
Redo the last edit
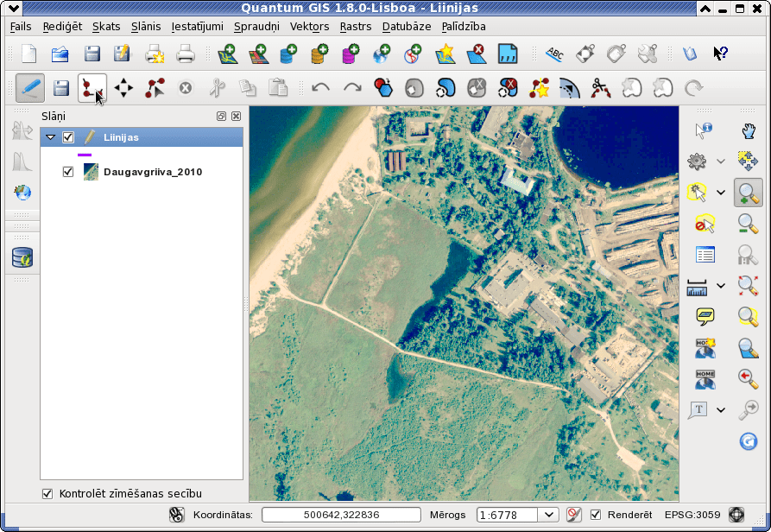tap(352, 88)
